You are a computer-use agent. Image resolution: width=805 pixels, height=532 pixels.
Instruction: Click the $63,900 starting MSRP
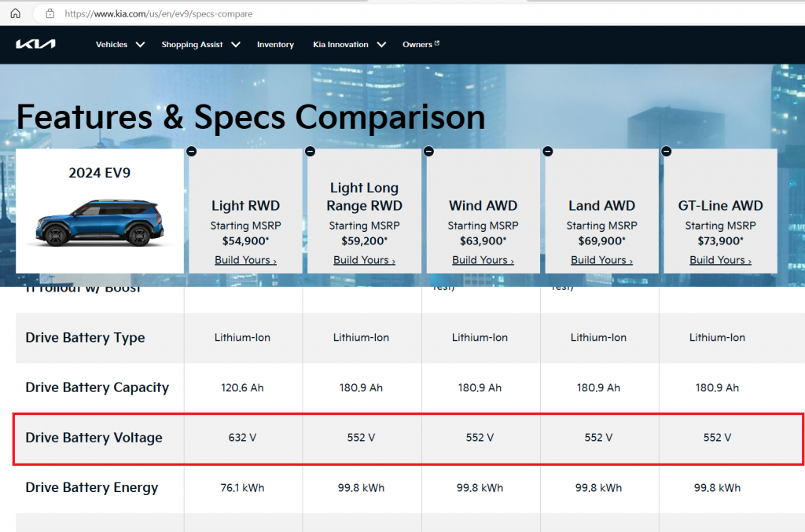(483, 240)
